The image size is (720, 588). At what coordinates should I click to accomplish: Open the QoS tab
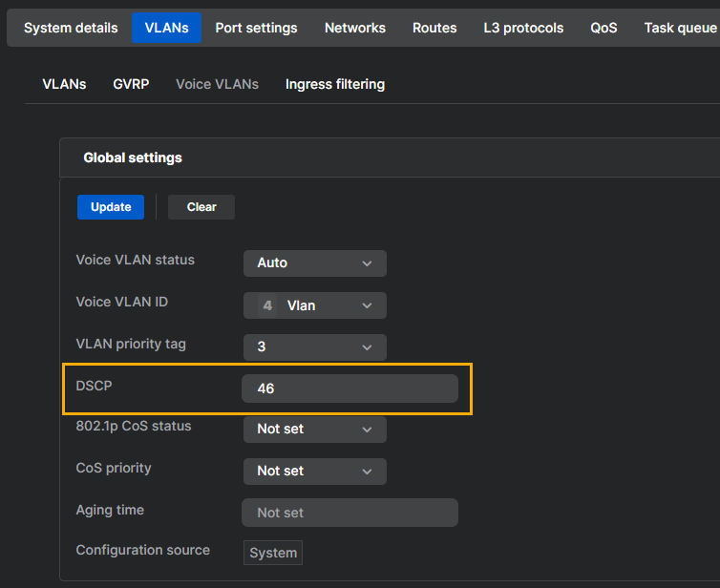(604, 28)
